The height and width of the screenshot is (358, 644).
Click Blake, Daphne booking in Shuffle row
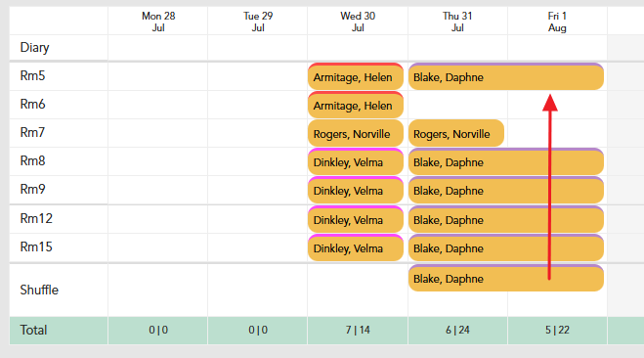pyautogui.click(x=506, y=278)
